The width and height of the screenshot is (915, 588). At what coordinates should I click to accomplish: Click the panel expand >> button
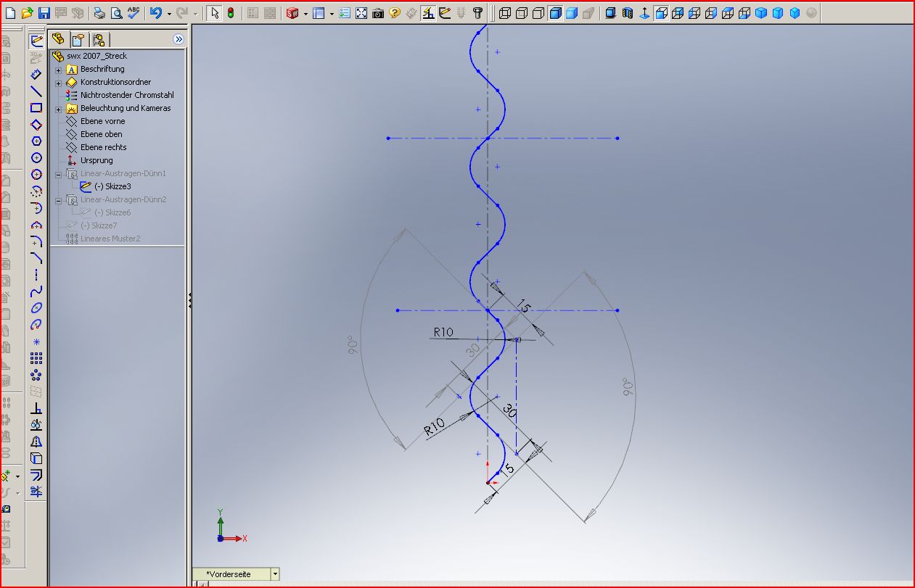click(179, 40)
